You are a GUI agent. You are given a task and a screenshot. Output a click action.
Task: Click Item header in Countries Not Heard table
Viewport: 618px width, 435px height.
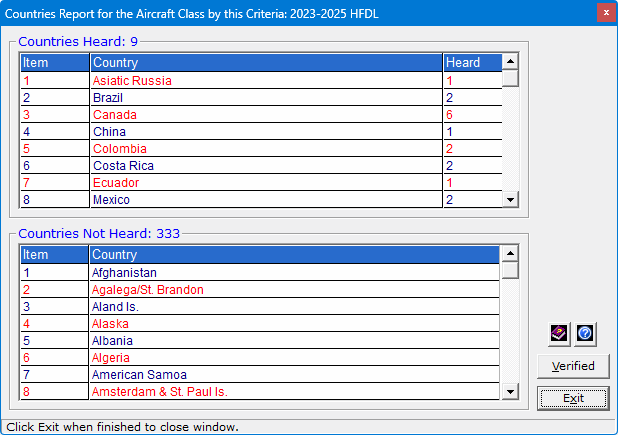[x=54, y=255]
